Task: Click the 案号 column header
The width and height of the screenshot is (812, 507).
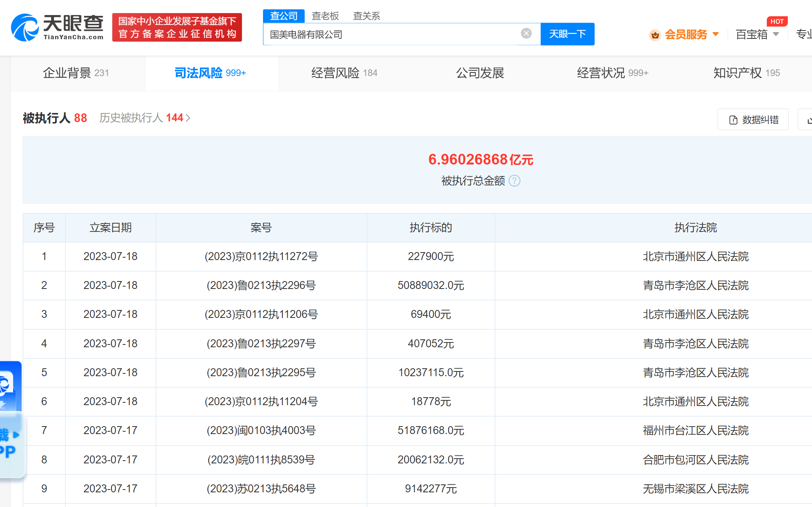Action: [261, 228]
